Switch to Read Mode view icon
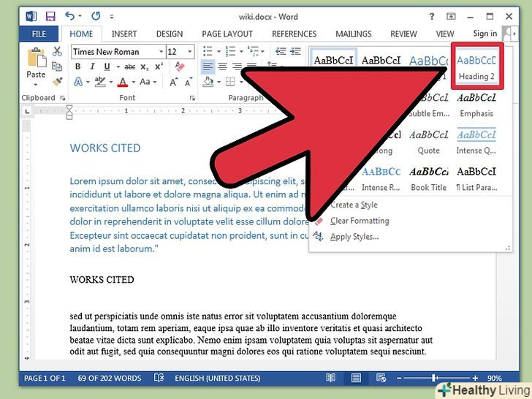The width and height of the screenshot is (532, 399). coord(331,378)
